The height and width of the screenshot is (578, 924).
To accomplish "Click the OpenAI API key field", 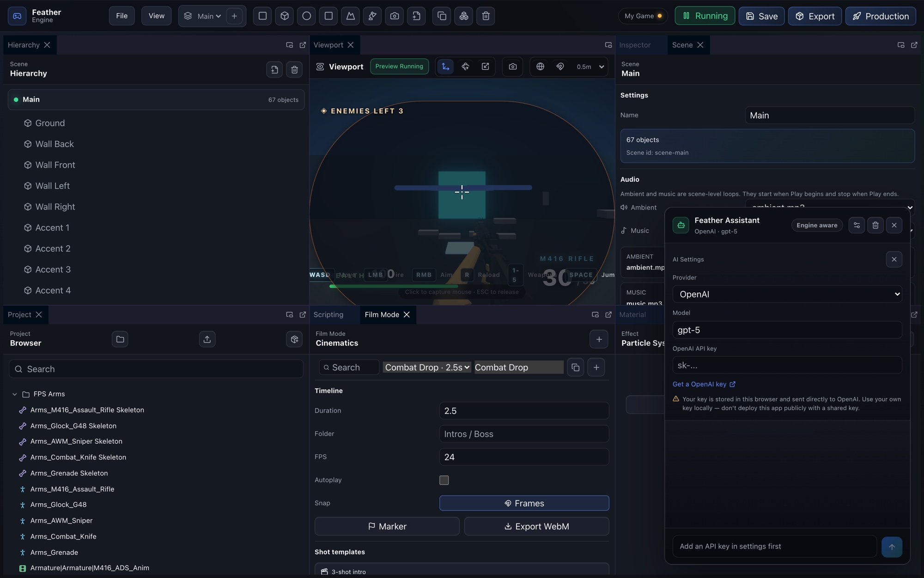I will 787,365.
